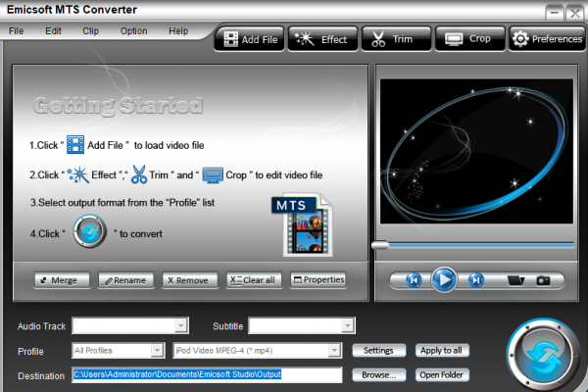Click the preview seek slider handle
The height and width of the screenshot is (392, 588).
click(x=380, y=245)
